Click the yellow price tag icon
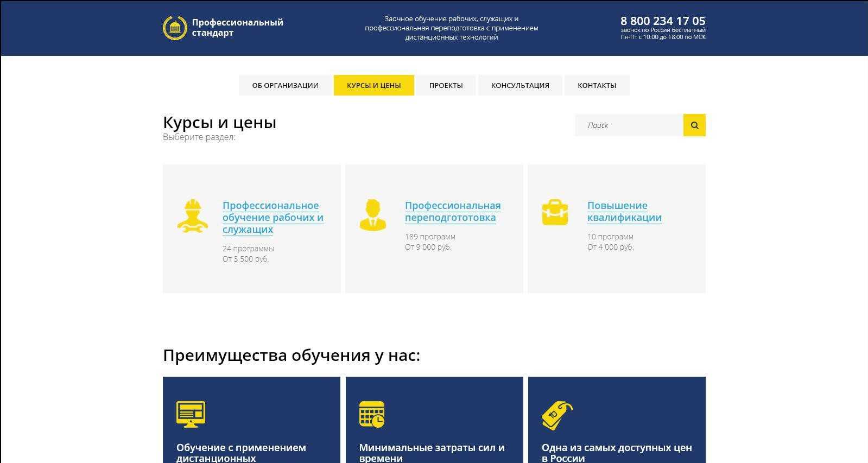Screen dimensions: 868x463 point(557,416)
